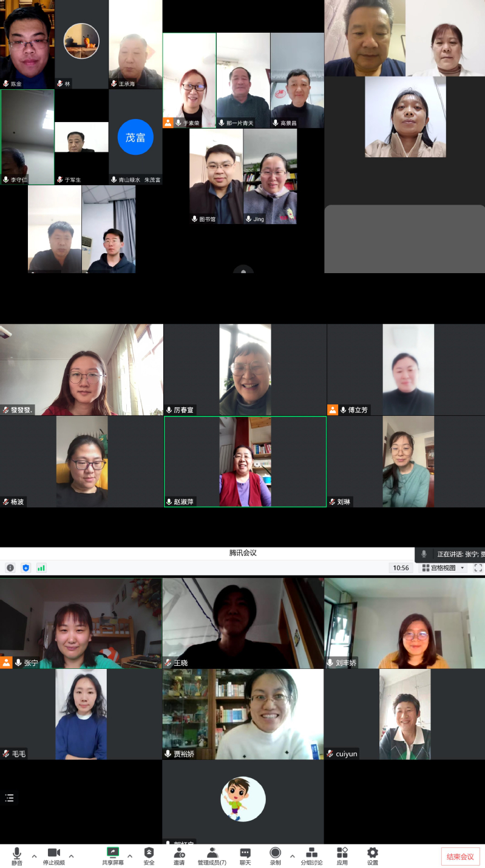Open the 安全 security icon
Image resolution: width=485 pixels, height=868 pixels.
[x=149, y=855]
